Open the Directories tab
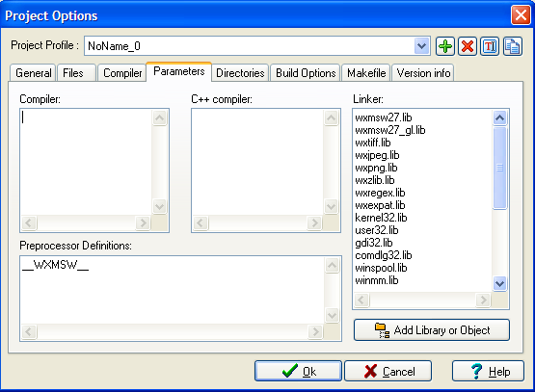 [x=240, y=73]
